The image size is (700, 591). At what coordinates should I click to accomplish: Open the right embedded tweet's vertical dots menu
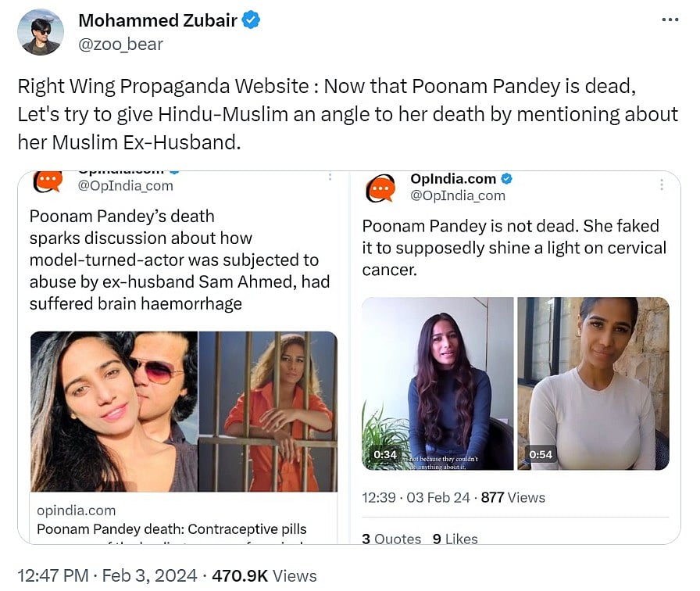click(662, 185)
